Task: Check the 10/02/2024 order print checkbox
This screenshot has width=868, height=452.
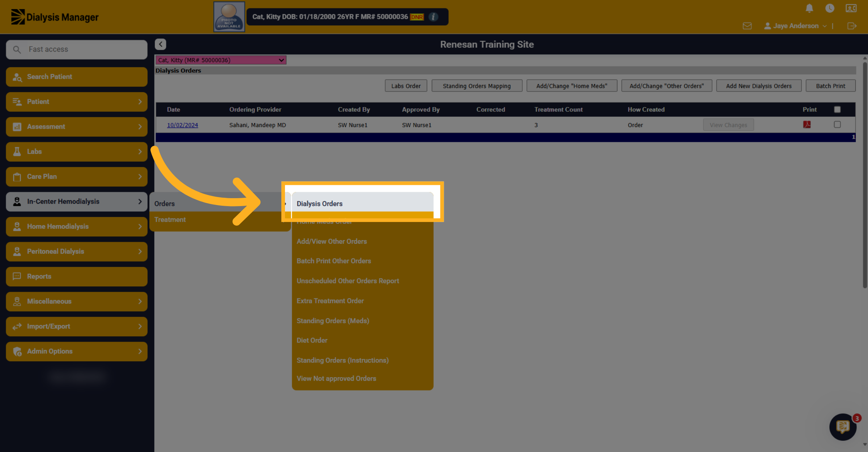Action: point(837,124)
